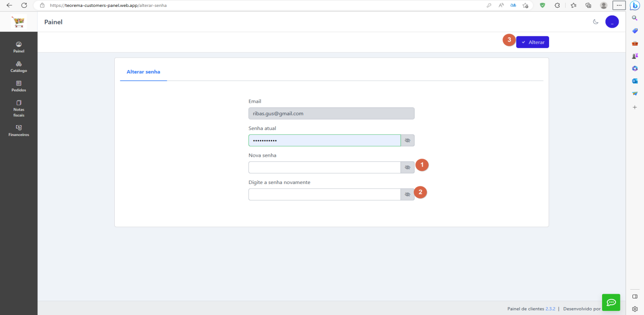Open the Painel sidebar item
The width and height of the screenshot is (644, 315).
click(x=18, y=47)
